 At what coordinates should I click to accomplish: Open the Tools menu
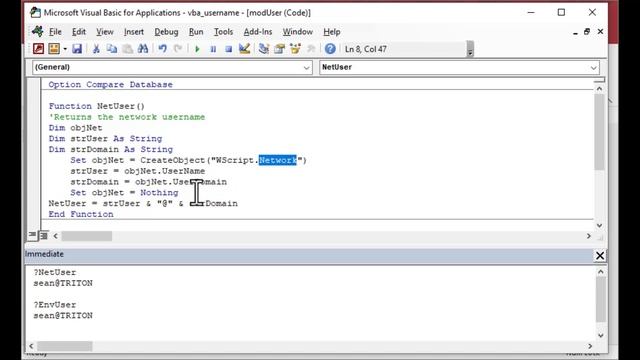click(x=223, y=32)
